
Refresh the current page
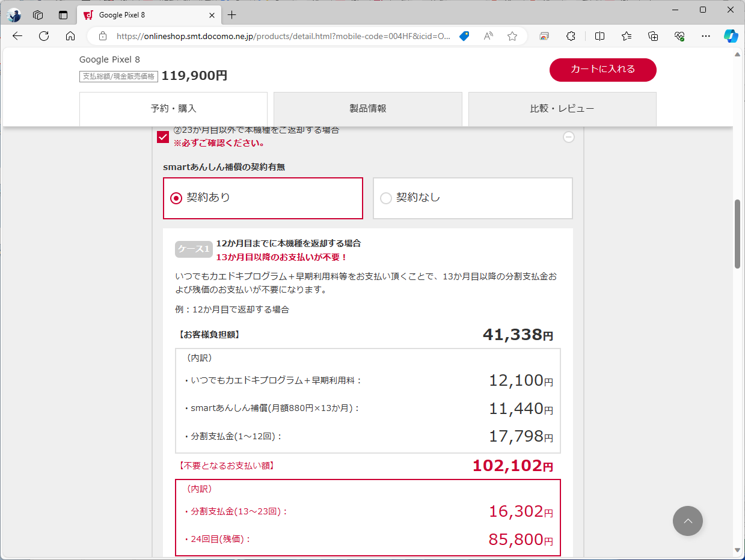tap(43, 36)
